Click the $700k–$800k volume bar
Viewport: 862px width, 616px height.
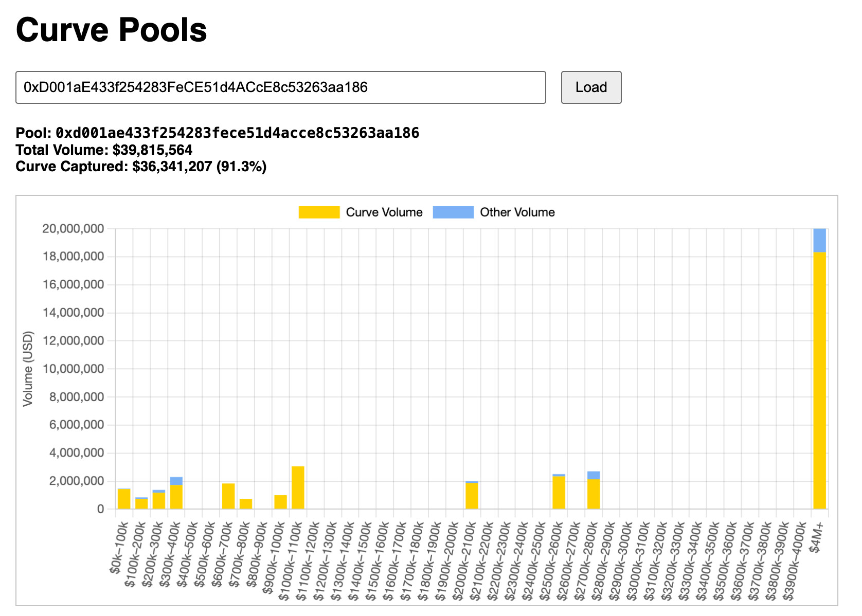pos(246,504)
